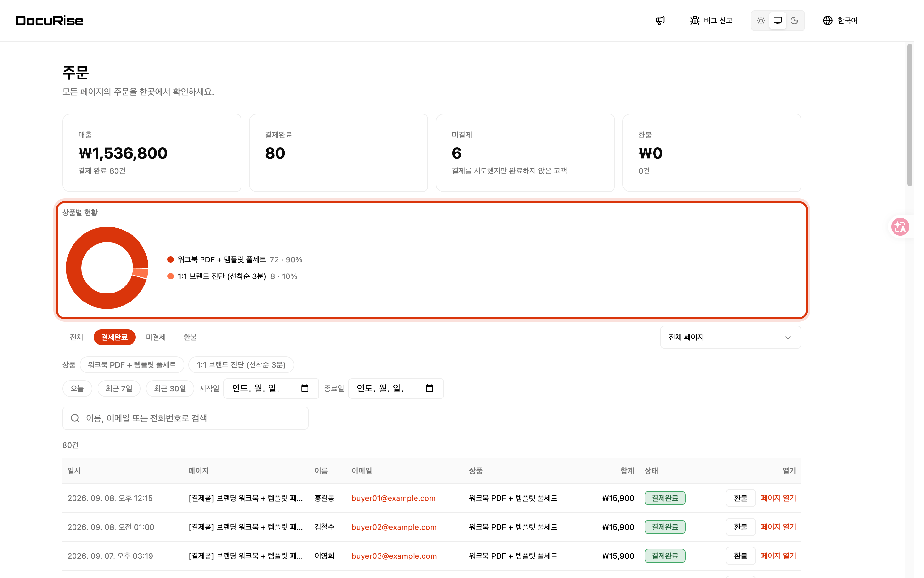Refund the 홍길동 order

(x=740, y=498)
